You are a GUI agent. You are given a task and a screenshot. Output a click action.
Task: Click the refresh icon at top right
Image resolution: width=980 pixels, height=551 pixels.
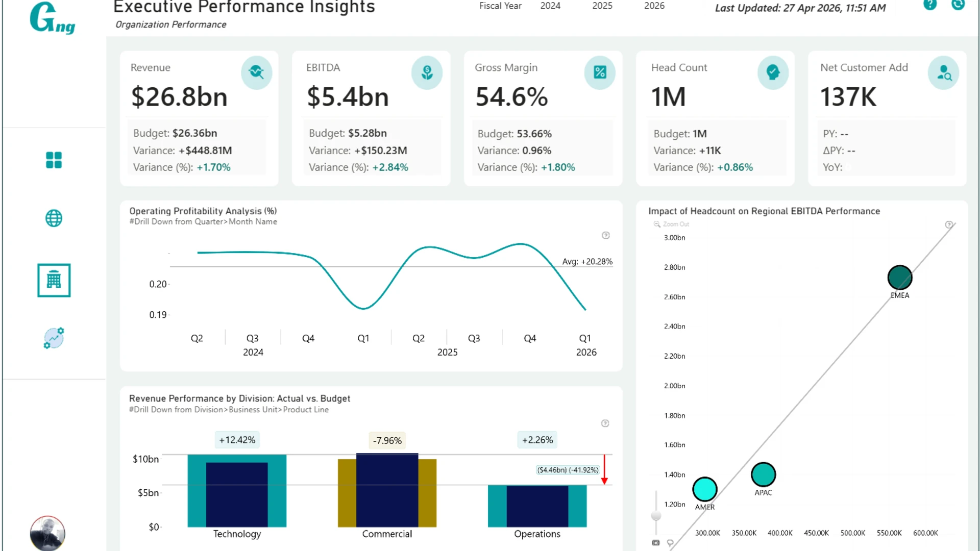point(958,5)
